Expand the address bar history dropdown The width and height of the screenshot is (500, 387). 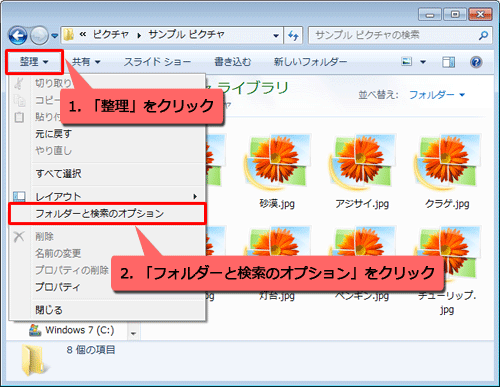[276, 35]
